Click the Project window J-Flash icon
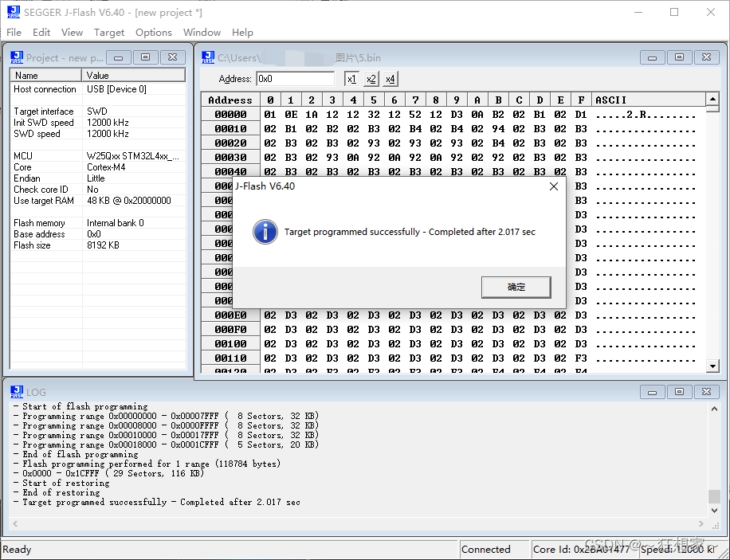 pos(17,57)
